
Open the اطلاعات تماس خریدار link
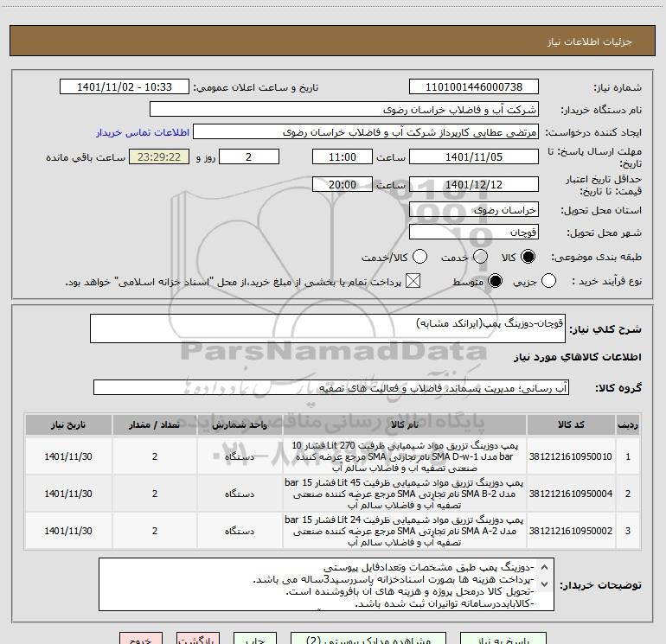pos(143,132)
